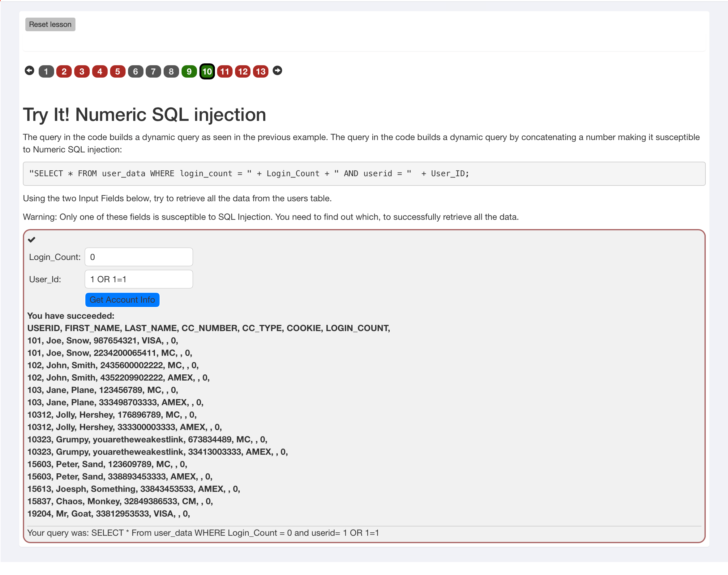The height and width of the screenshot is (575, 728).
Task: Select Mr Goat VISA row
Action: [x=109, y=514]
